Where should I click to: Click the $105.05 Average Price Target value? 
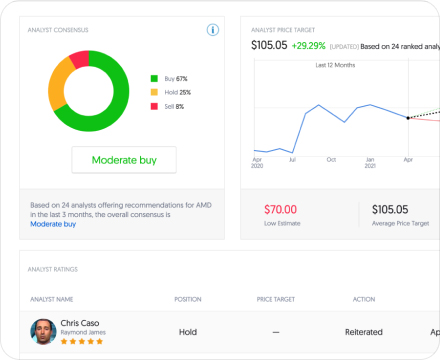pos(390,209)
